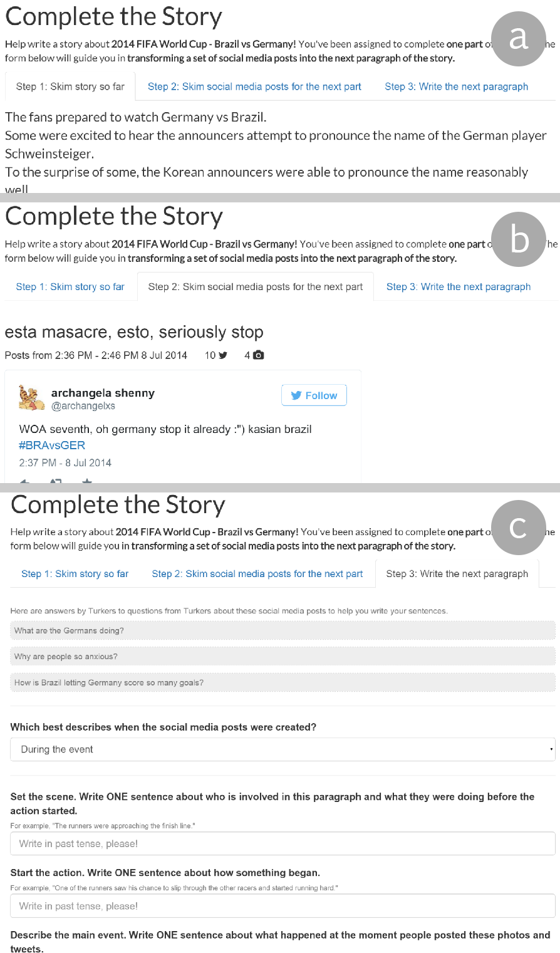Image resolution: width=560 pixels, height=953 pixels.
Task: Expand 'Why are people so anxious?' question
Action: 283,657
